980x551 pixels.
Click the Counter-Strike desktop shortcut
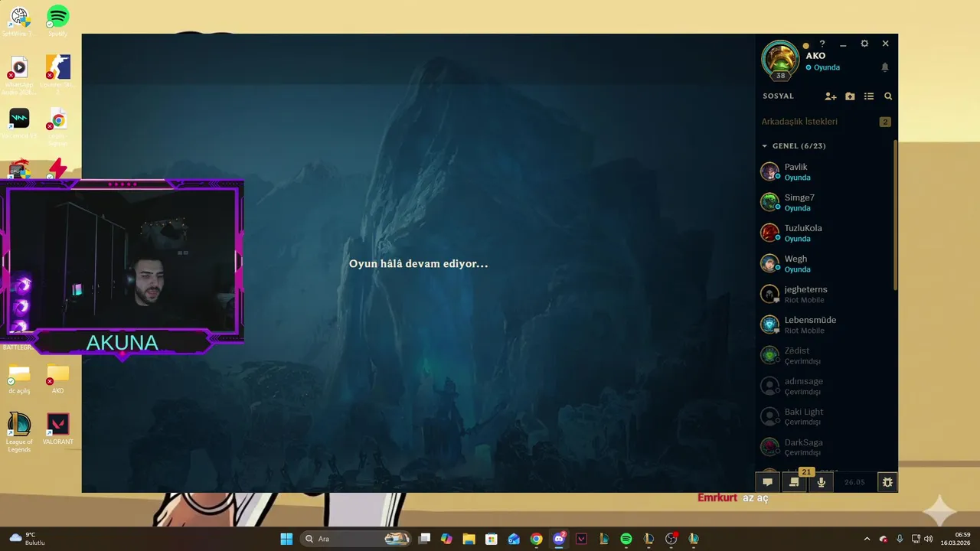[x=57, y=73]
